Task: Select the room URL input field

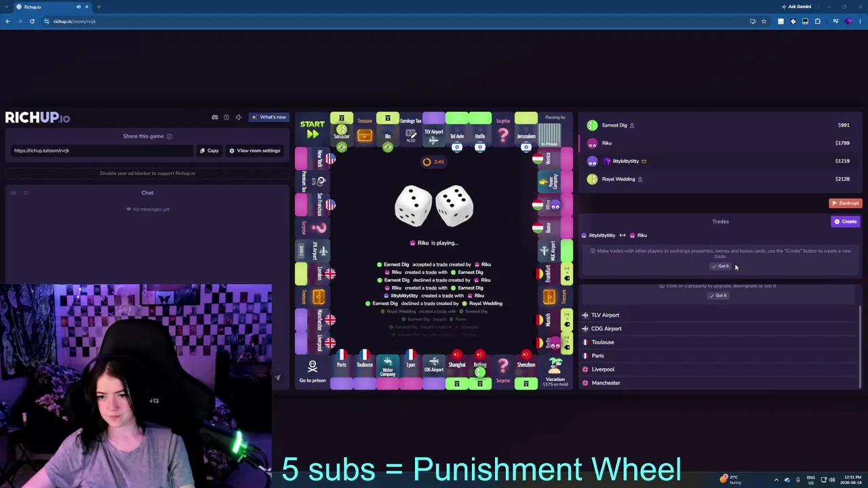Action: pyautogui.click(x=102, y=150)
